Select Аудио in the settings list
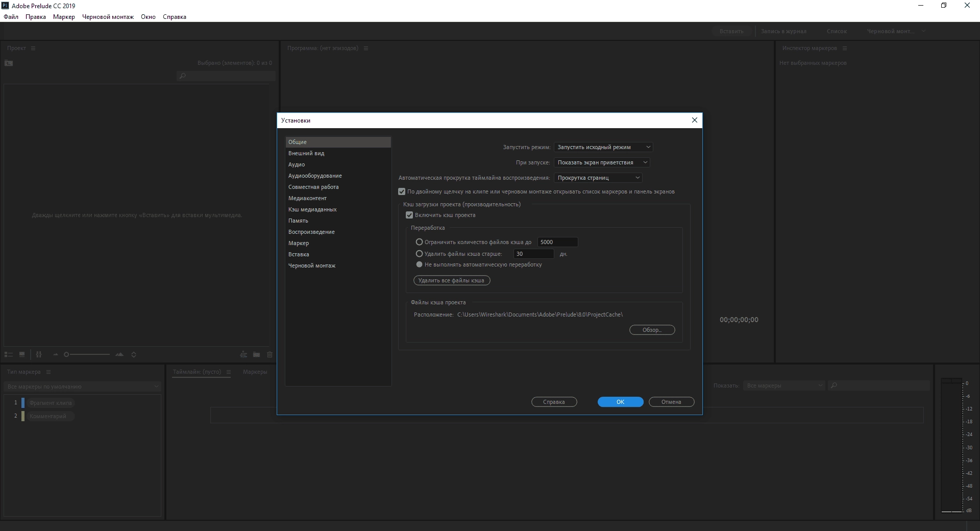 coord(338,164)
